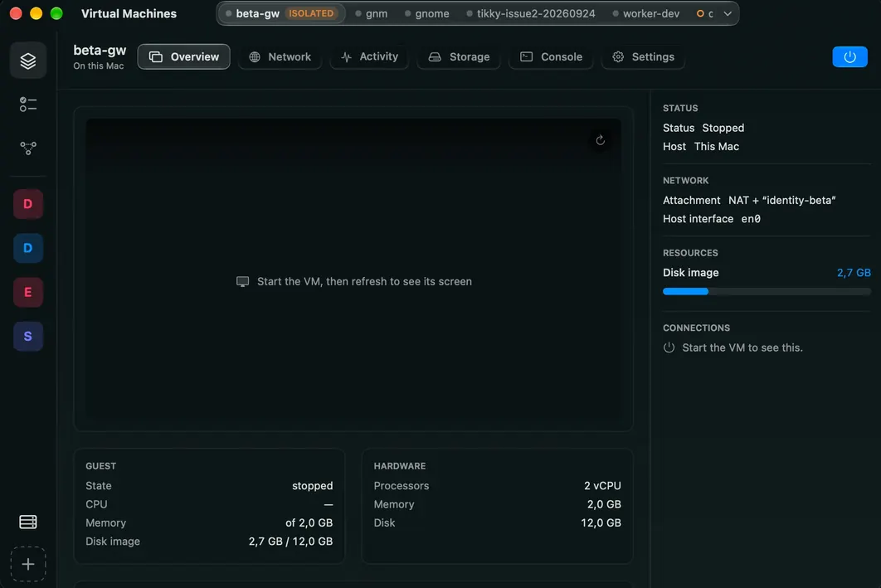Switch to the Console tab

tap(551, 56)
